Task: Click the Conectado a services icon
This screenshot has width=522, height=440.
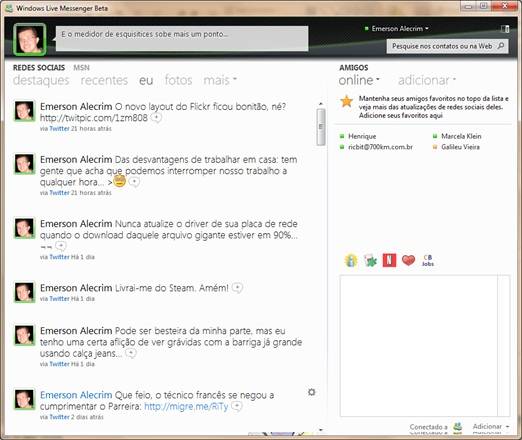Action: [x=458, y=427]
